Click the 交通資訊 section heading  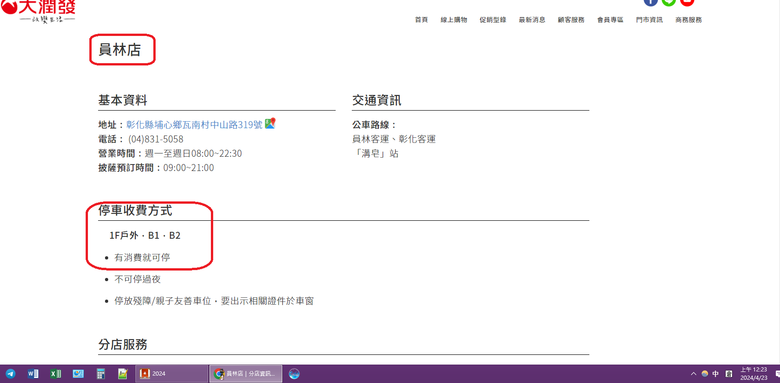(x=377, y=100)
